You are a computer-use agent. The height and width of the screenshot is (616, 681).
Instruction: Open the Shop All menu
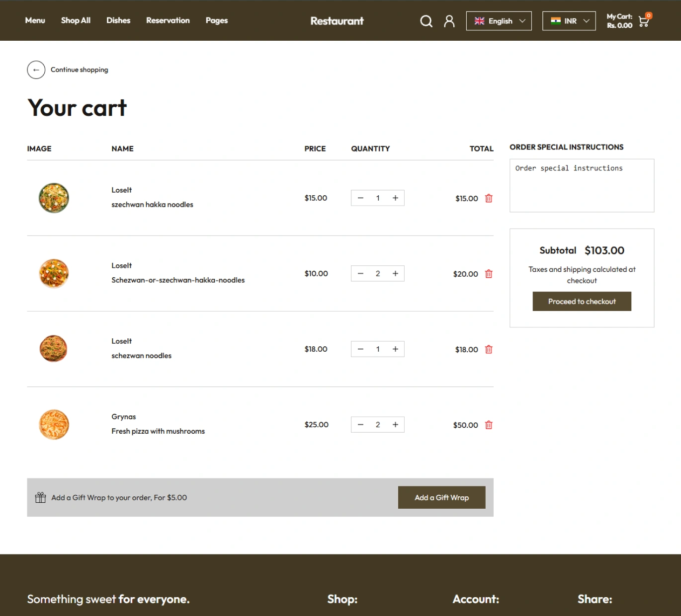(x=76, y=20)
